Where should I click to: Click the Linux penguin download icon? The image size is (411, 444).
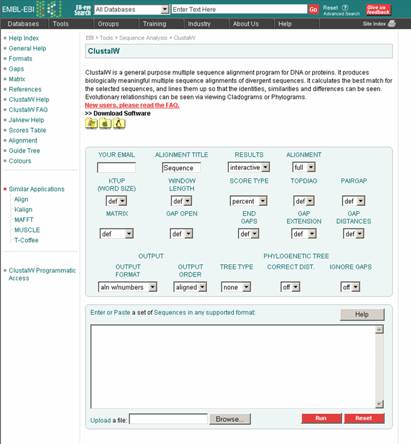(x=119, y=124)
